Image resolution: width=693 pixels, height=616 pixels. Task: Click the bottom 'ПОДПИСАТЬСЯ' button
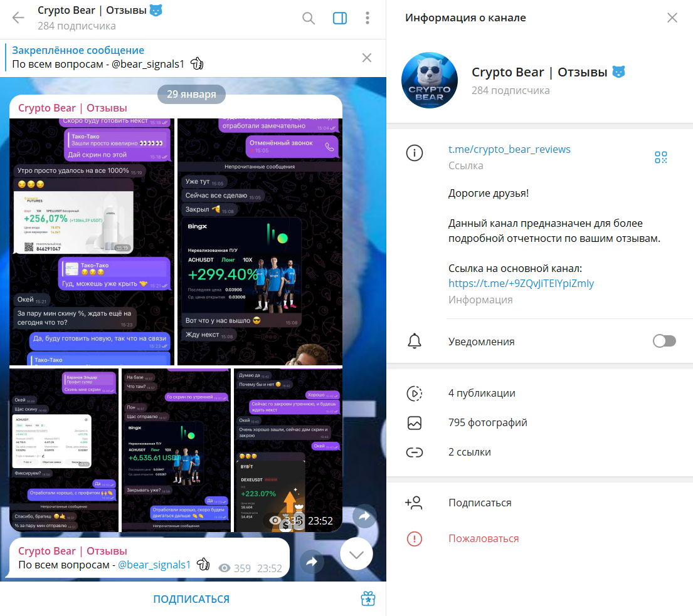pos(191,599)
